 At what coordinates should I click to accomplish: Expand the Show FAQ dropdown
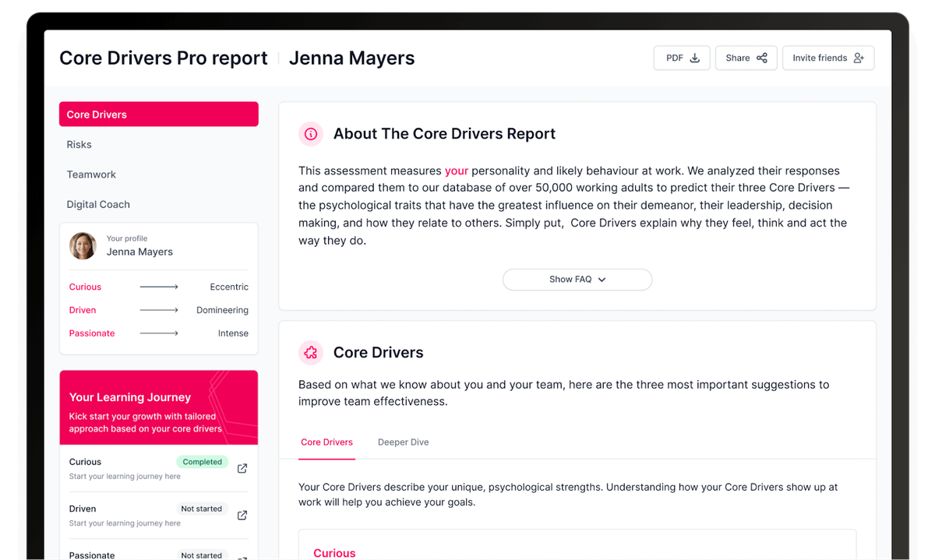click(577, 280)
